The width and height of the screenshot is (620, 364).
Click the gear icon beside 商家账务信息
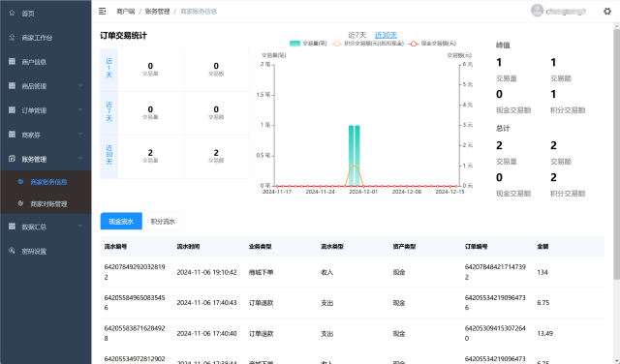[20, 181]
